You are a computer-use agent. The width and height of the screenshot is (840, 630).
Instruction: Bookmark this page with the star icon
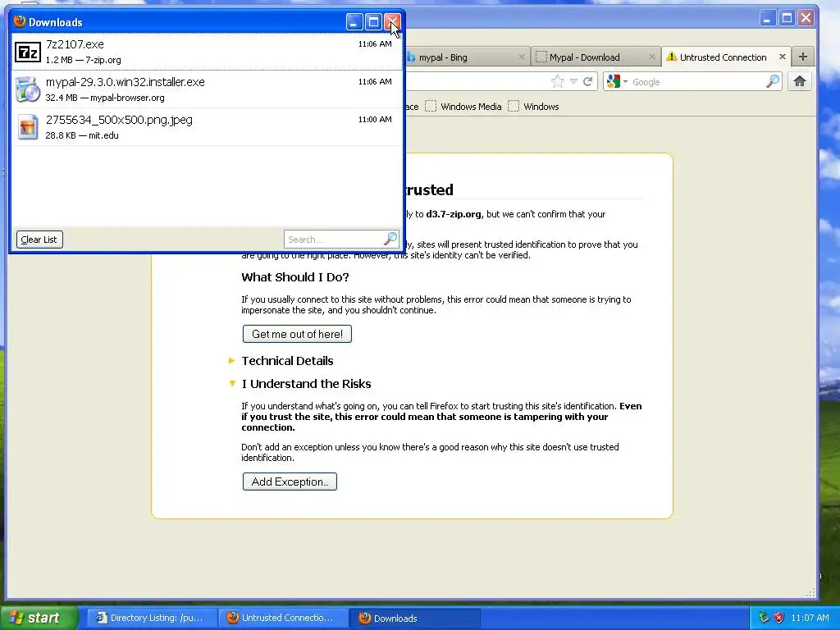click(558, 81)
